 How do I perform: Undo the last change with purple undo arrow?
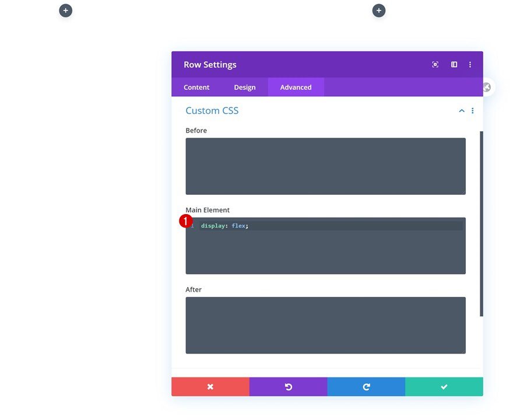coord(288,386)
